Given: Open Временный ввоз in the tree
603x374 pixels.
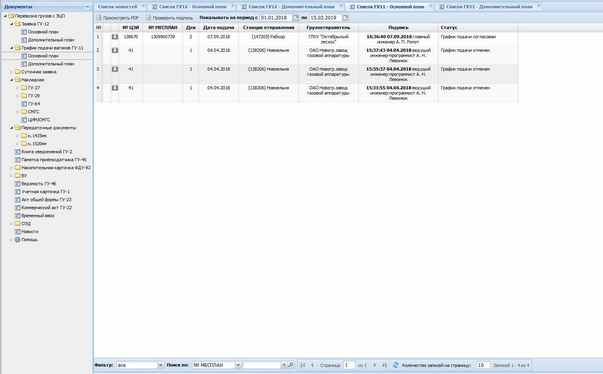Looking at the screenshot, I should tap(38, 216).
